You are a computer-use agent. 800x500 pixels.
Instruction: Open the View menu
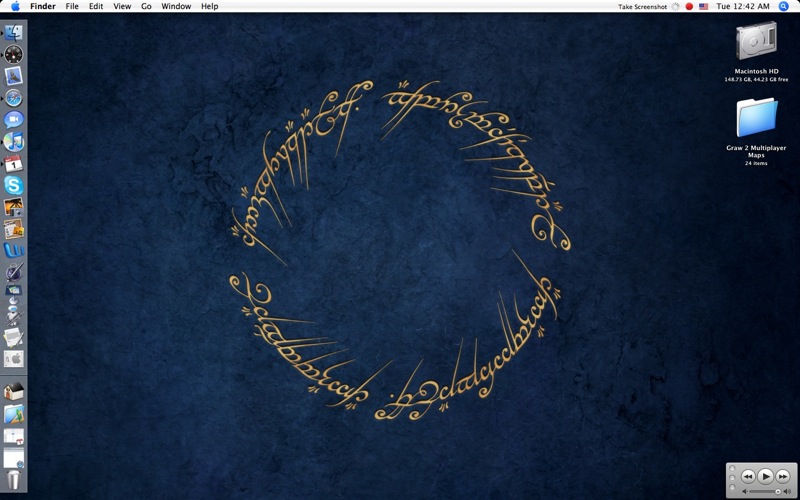click(122, 6)
